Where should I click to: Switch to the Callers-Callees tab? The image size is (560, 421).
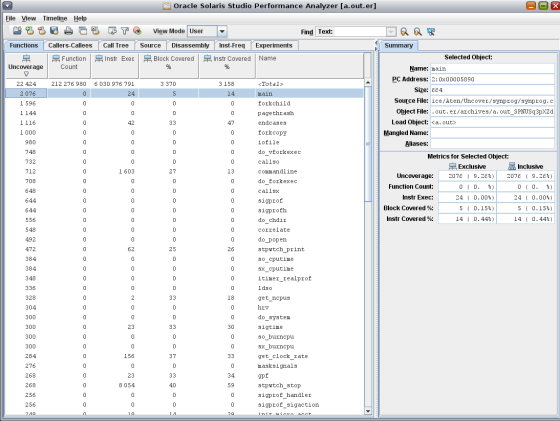(x=70, y=45)
